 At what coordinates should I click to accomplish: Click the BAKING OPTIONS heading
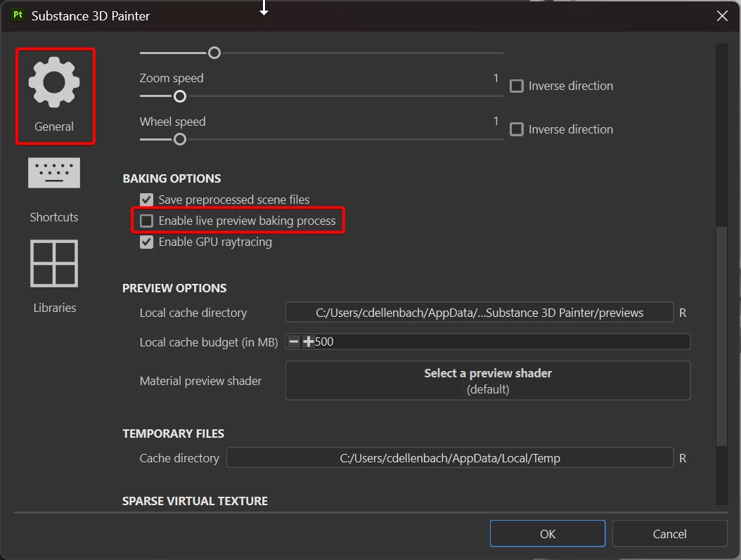tap(172, 178)
